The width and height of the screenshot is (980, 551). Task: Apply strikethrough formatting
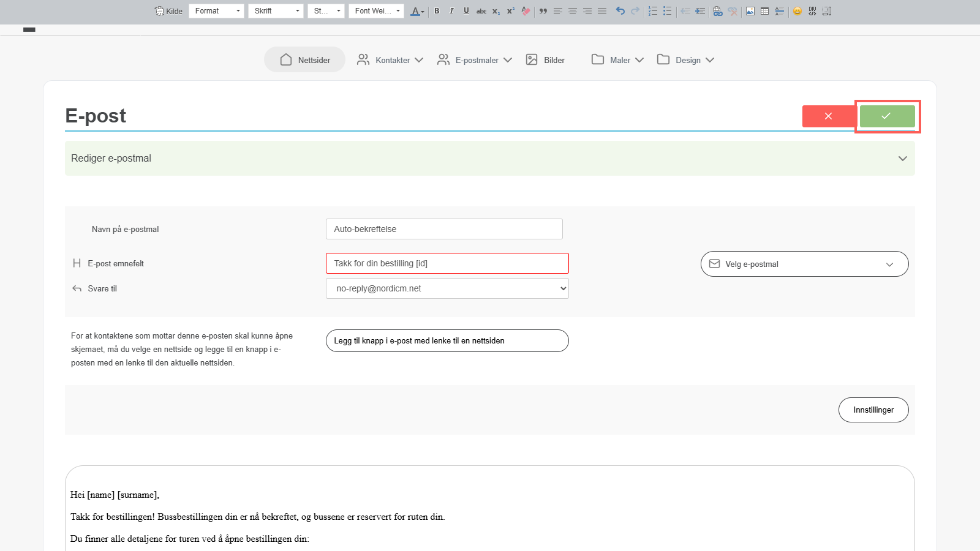[x=481, y=11]
